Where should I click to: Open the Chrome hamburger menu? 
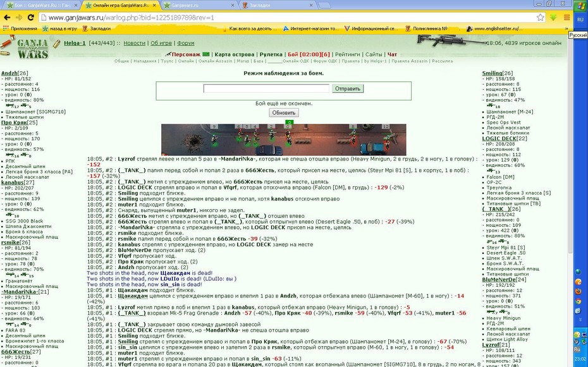click(567, 17)
